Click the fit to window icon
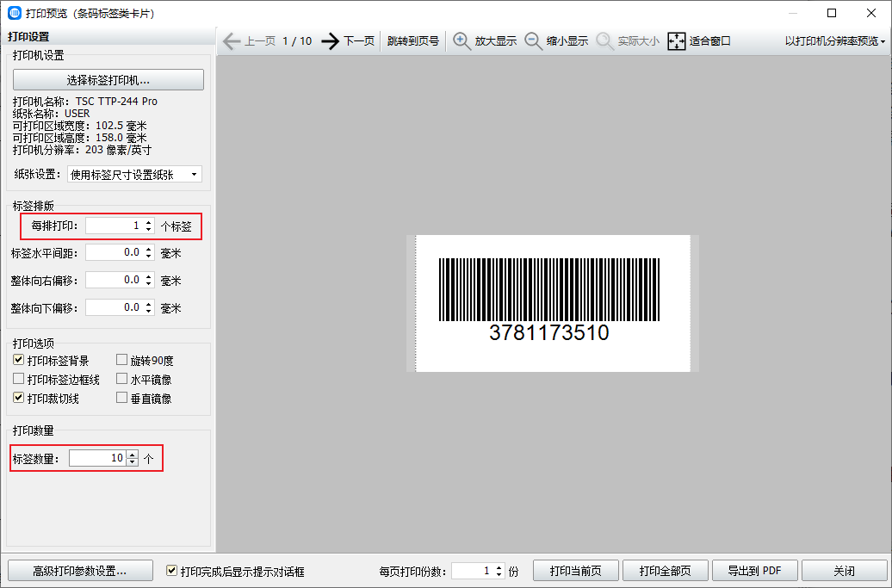 coord(677,41)
